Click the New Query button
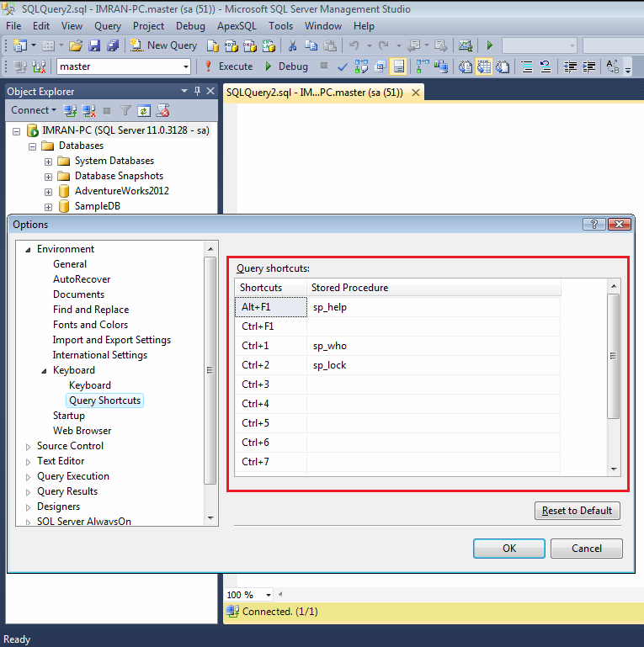The width and height of the screenshot is (644, 647). point(163,45)
